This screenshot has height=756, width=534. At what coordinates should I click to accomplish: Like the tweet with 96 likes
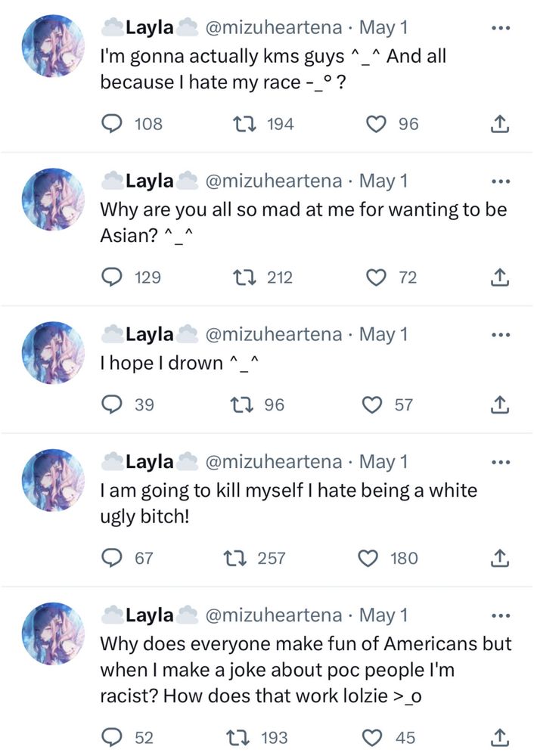[x=376, y=125]
